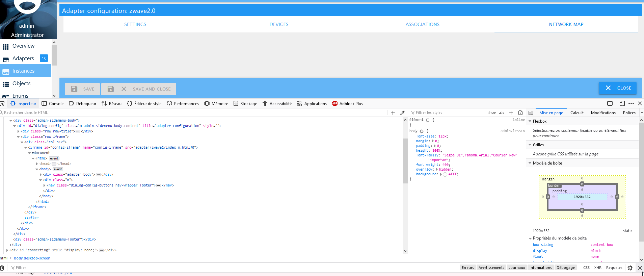The height and width of the screenshot is (276, 644).
Task: Expand the nav dialog-config-buttons node
Action: point(44,185)
